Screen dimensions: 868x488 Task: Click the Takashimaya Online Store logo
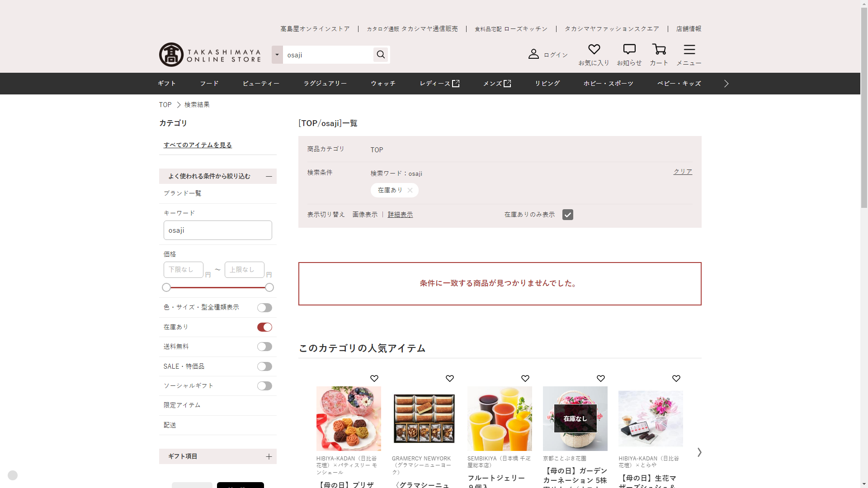210,55
